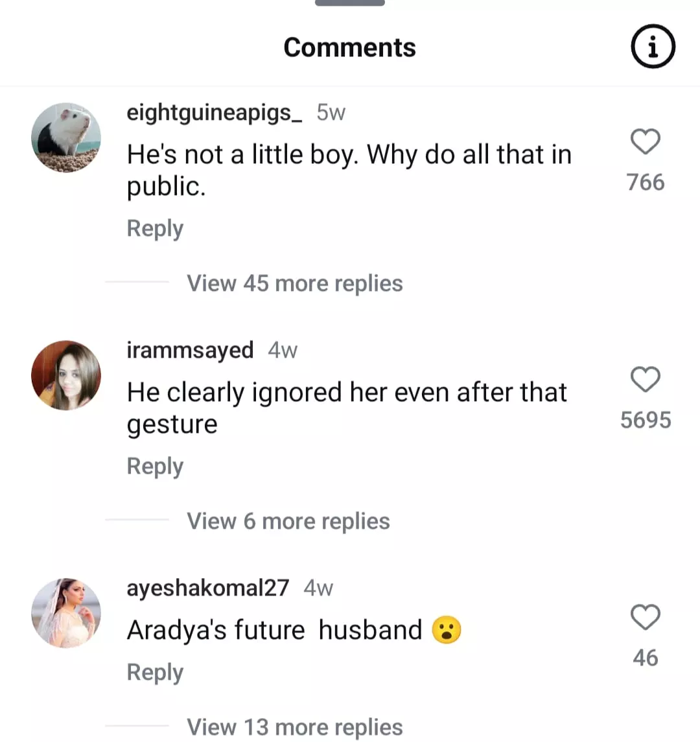
Task: Expand View 45 more replies
Action: click(x=295, y=283)
